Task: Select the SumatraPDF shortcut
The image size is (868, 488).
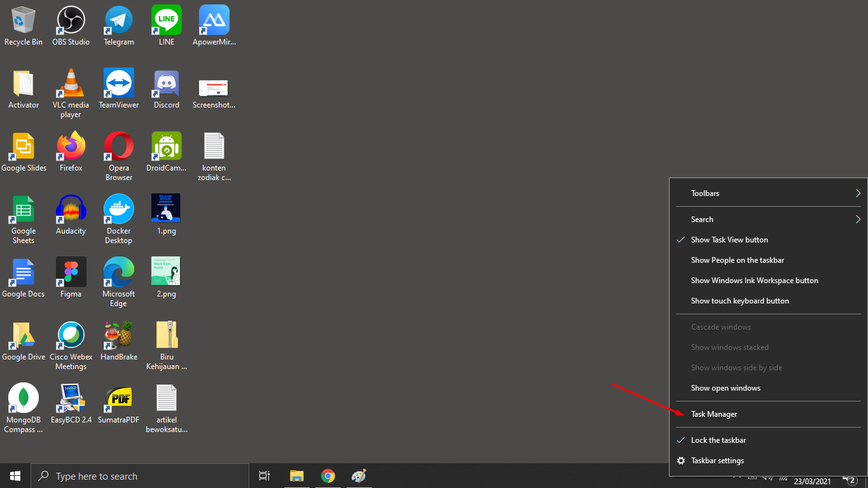Action: click(x=119, y=403)
